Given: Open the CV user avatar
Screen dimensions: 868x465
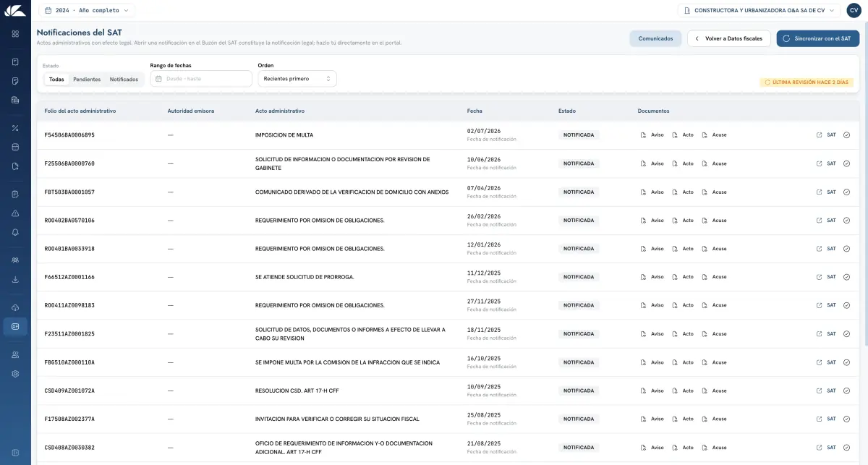Looking at the screenshot, I should [x=854, y=10].
